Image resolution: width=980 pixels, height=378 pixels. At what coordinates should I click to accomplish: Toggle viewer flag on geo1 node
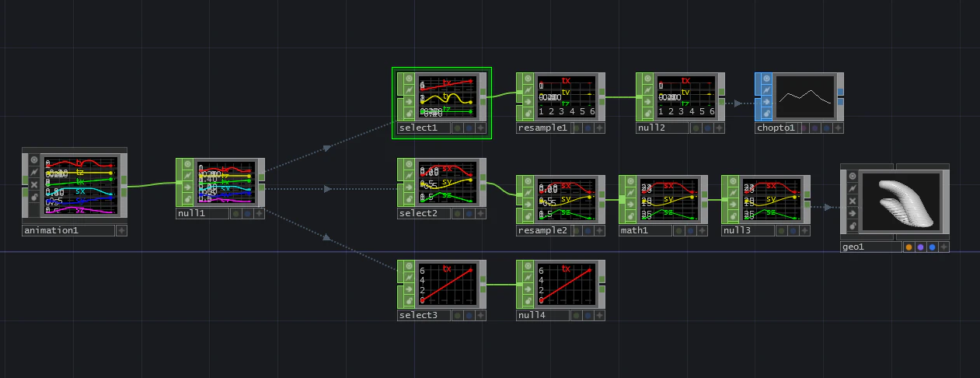852,177
